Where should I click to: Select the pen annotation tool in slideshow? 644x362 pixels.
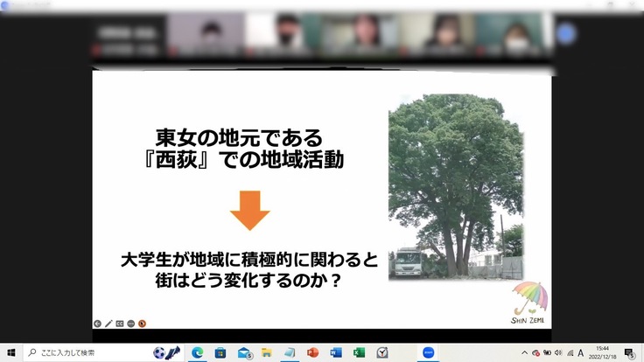pyautogui.click(x=108, y=323)
